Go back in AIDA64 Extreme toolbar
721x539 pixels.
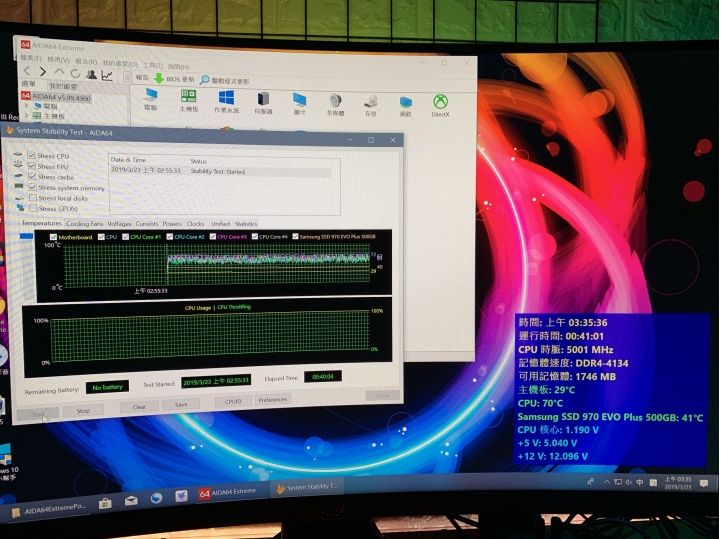(27, 71)
